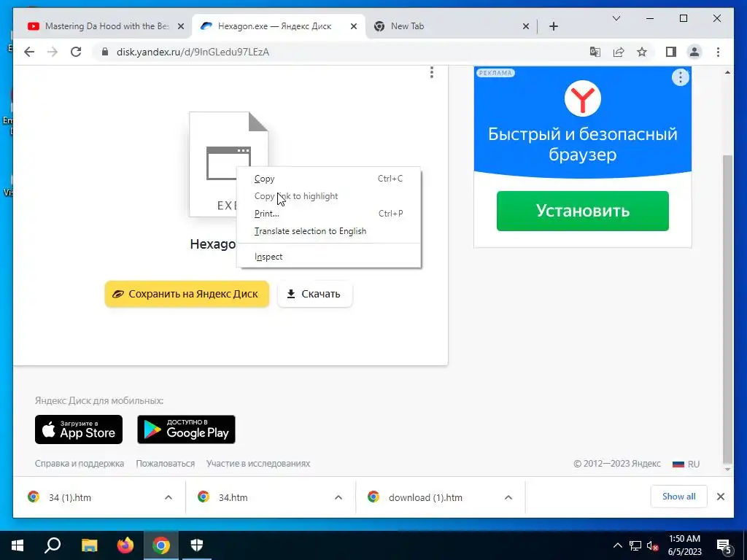The image size is (747, 560).
Task: Click the network tray icon
Action: tap(635, 545)
